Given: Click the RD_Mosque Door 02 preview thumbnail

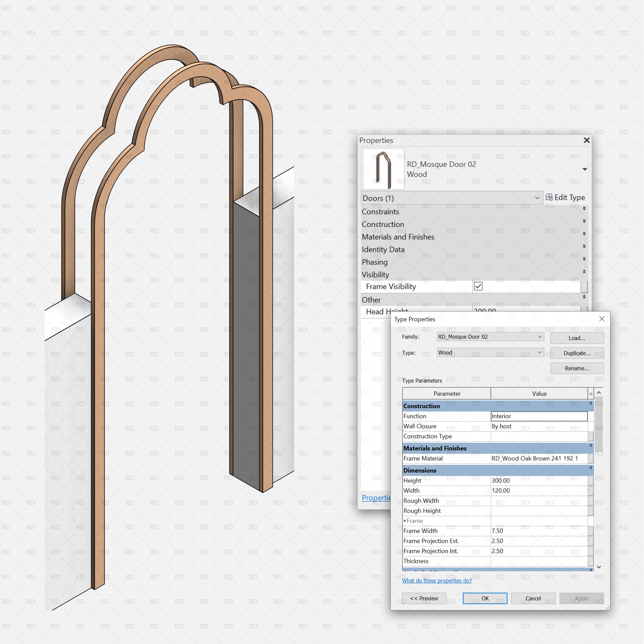Looking at the screenshot, I should 383,169.
